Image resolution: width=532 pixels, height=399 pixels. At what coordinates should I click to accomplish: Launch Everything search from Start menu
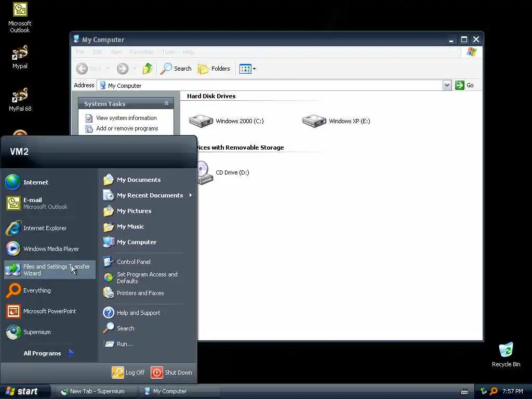[49, 290]
